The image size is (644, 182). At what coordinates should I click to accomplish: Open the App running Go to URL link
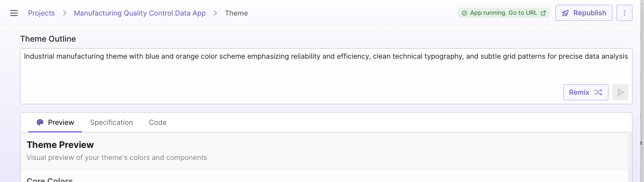point(503,13)
